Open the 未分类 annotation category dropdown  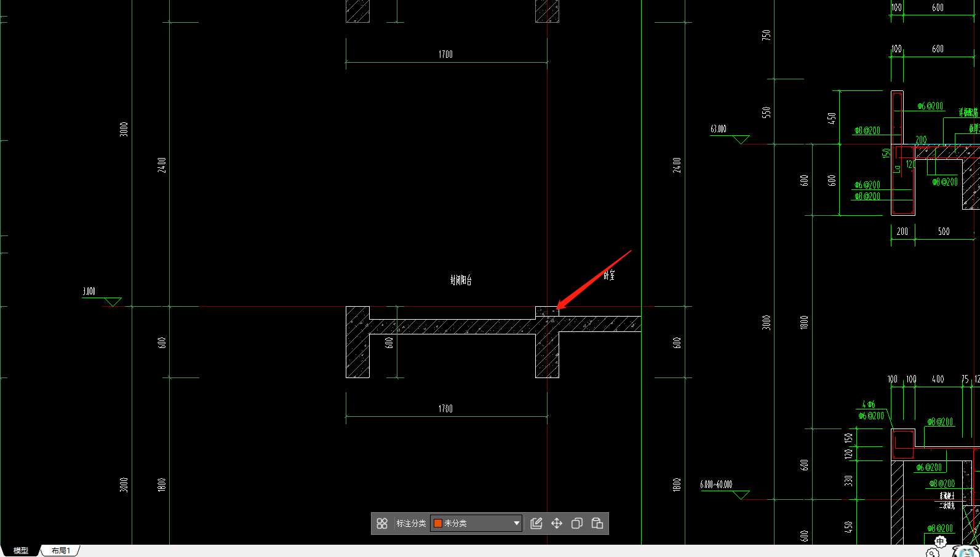[x=476, y=523]
